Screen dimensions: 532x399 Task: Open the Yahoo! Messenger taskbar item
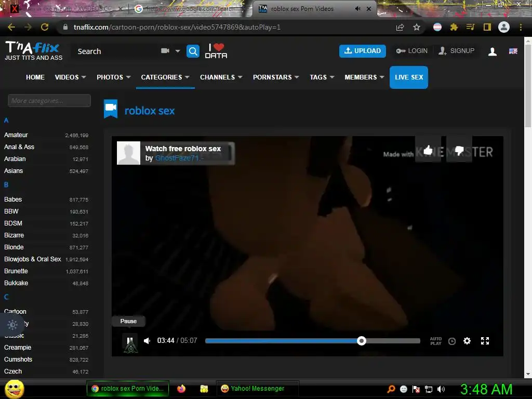coord(257,389)
